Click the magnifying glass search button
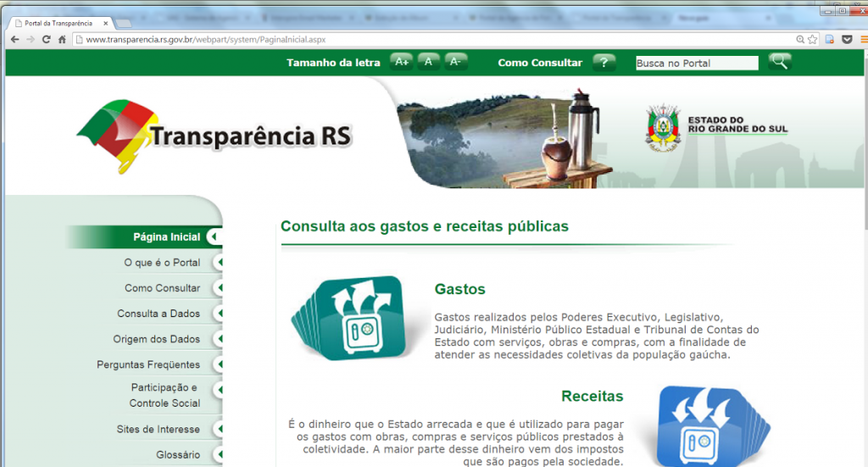 779,62
